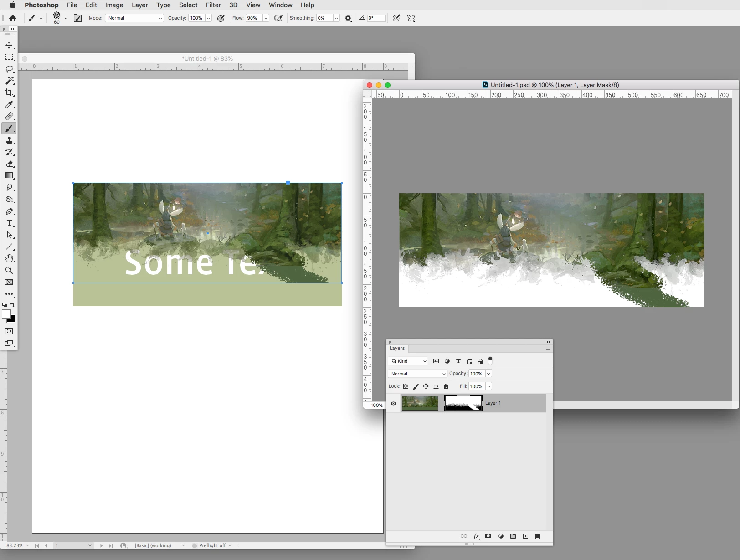Select the Hand tool

pyautogui.click(x=9, y=258)
